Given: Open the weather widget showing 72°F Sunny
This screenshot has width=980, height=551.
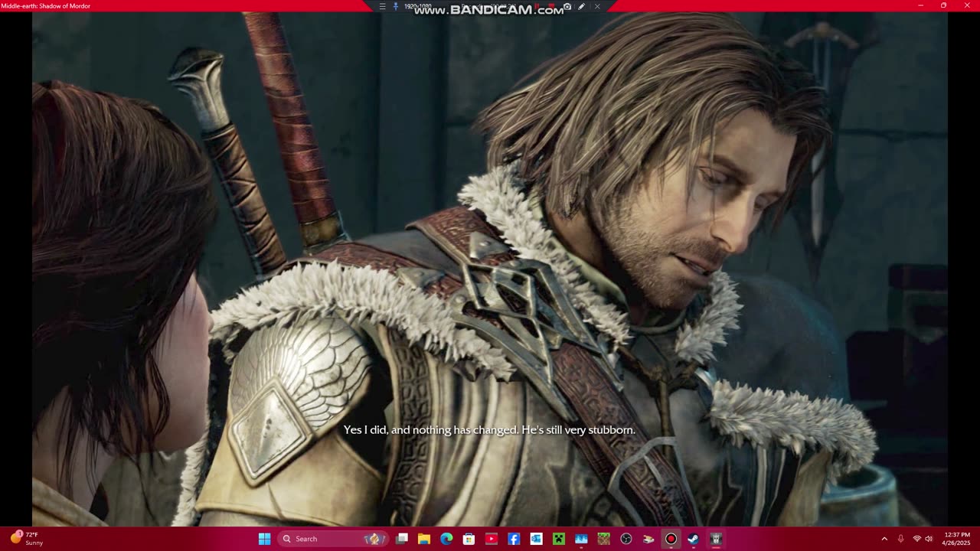Looking at the screenshot, I should 27,539.
